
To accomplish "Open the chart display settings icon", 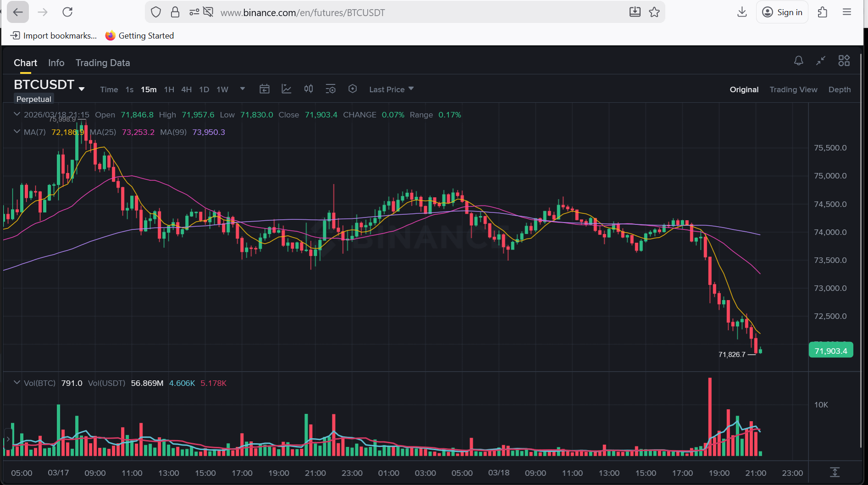I will [331, 89].
